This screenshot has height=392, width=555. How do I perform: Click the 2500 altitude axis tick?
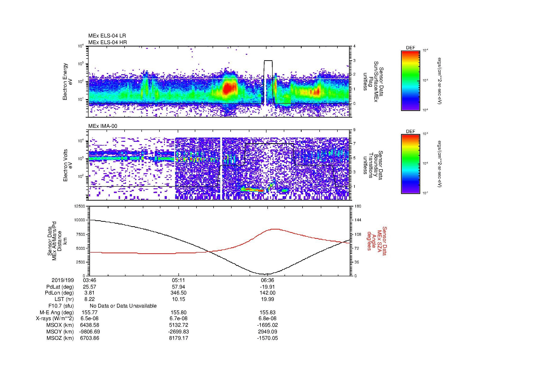pos(81,262)
